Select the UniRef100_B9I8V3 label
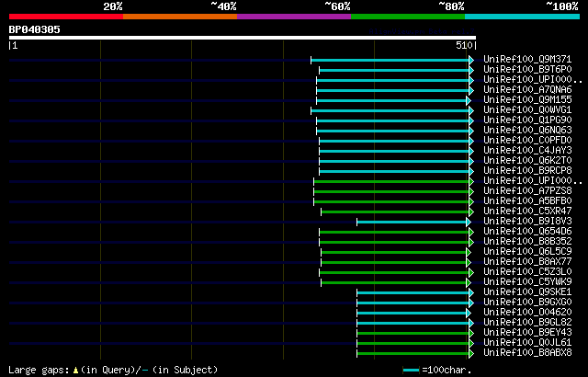The width and height of the screenshot is (588, 377). click(x=527, y=222)
